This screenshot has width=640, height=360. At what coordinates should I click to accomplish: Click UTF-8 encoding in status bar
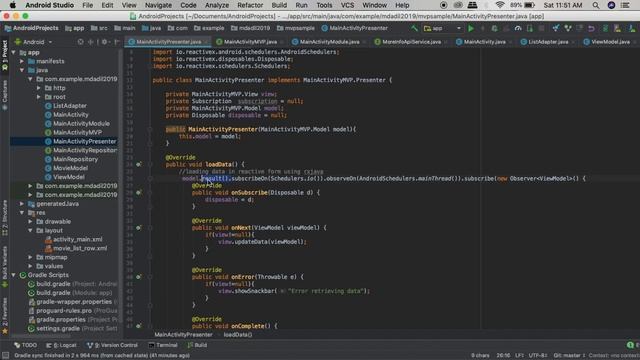click(x=537, y=356)
